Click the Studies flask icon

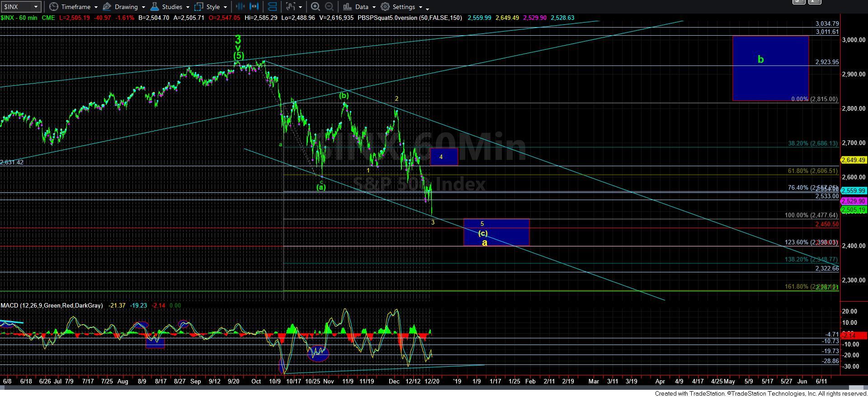click(155, 7)
